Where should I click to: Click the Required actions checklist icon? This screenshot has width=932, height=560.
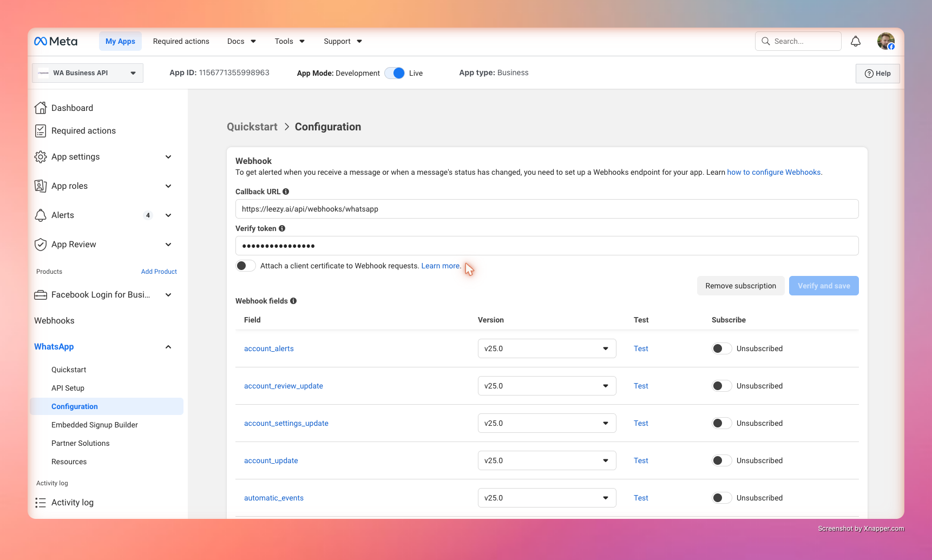(41, 130)
